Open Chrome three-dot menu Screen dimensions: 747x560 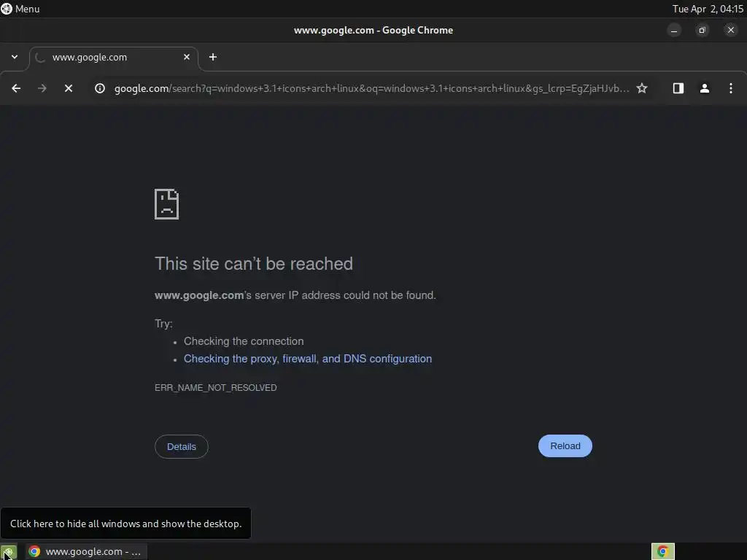point(730,88)
